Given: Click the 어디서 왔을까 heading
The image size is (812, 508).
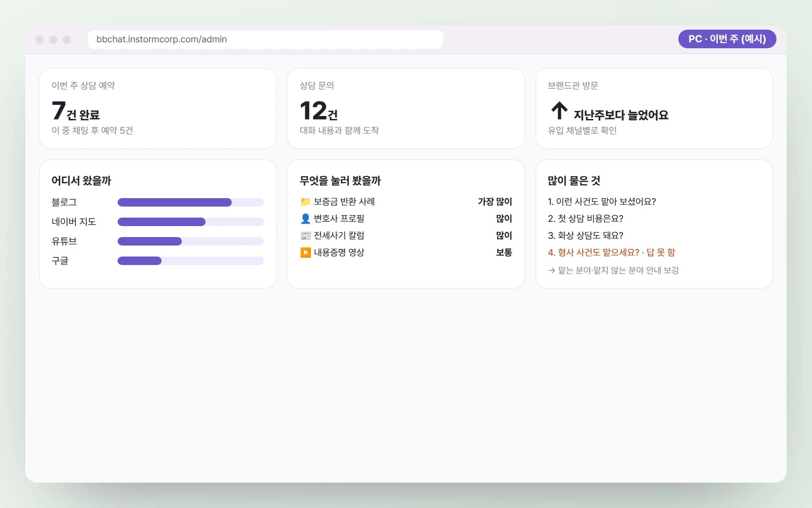Looking at the screenshot, I should point(81,181).
